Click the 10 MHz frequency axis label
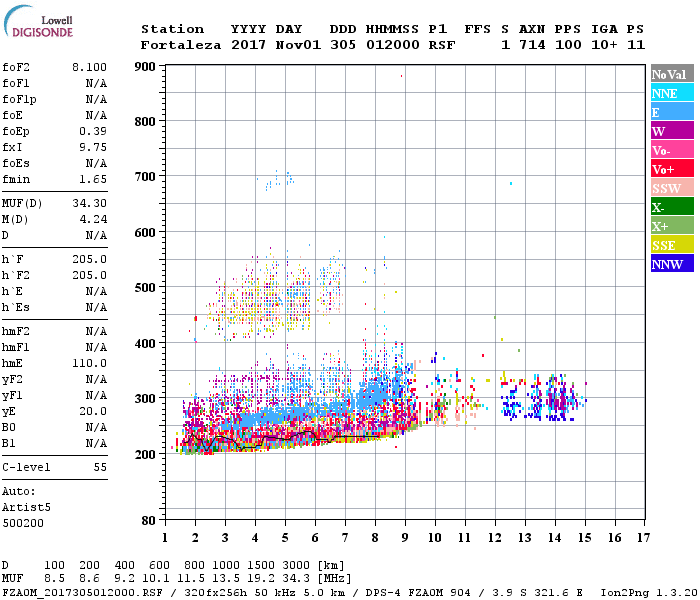This screenshot has width=700, height=600. tap(435, 538)
